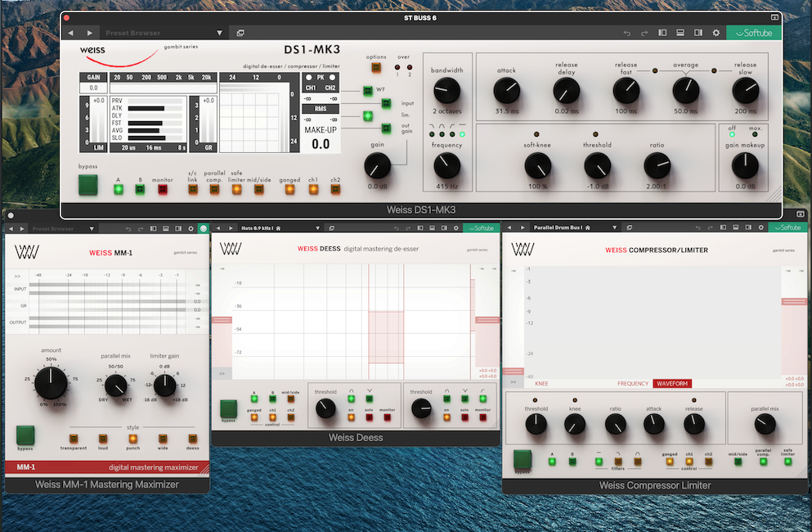This screenshot has height=532, width=812.
Task: Toggle s/c link in DS1-MK3
Action: click(193, 189)
